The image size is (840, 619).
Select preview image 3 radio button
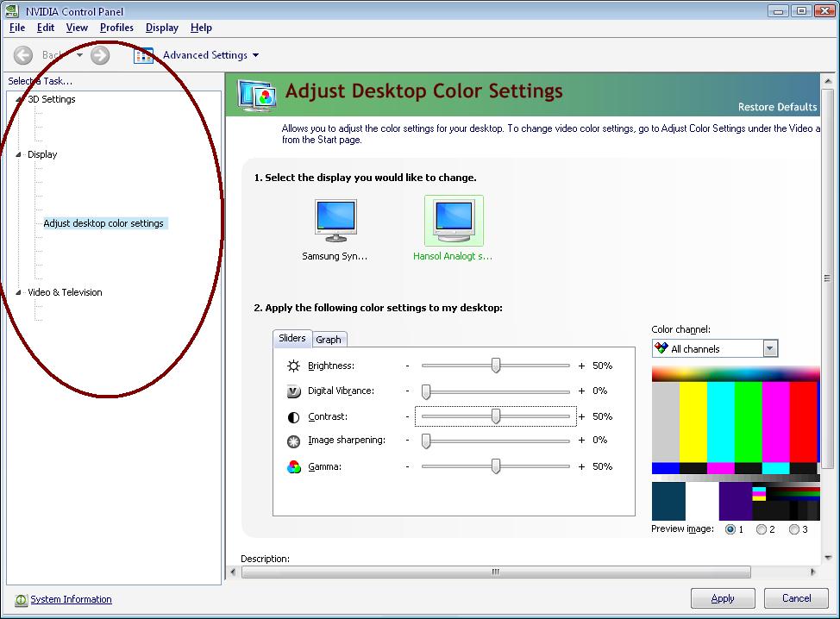pyautogui.click(x=794, y=529)
